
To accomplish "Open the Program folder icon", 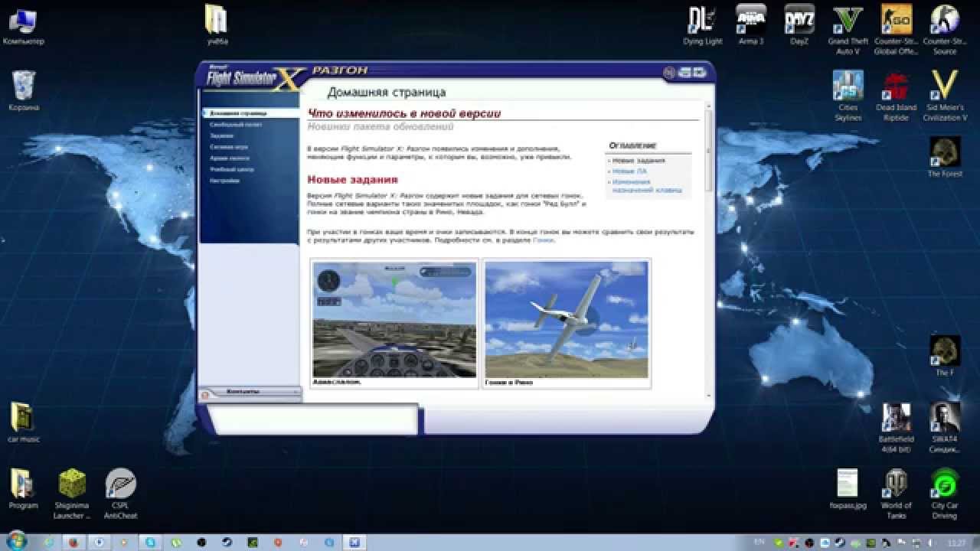I will [24, 489].
